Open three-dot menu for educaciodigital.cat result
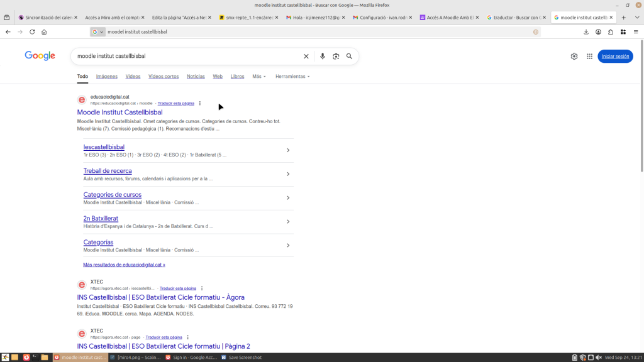644x362 pixels. [200, 103]
